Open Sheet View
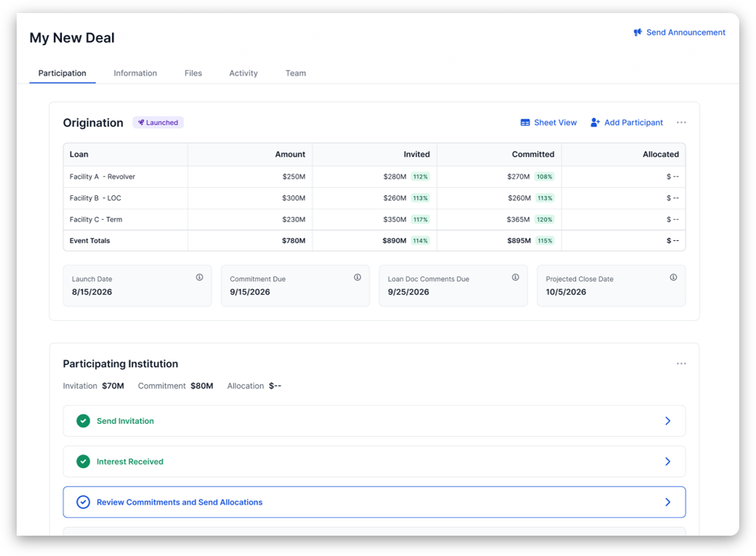 (x=549, y=123)
